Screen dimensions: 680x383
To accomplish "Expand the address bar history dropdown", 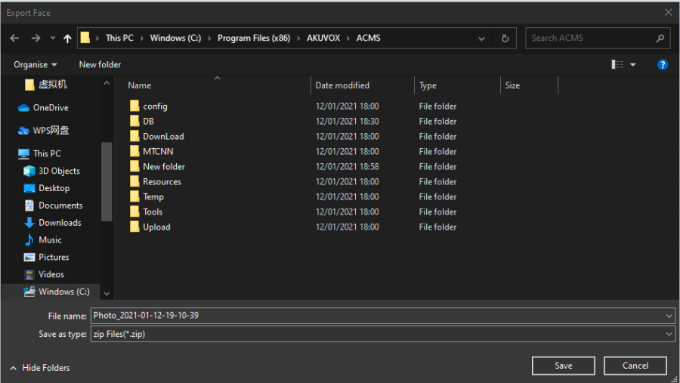I will pos(481,38).
